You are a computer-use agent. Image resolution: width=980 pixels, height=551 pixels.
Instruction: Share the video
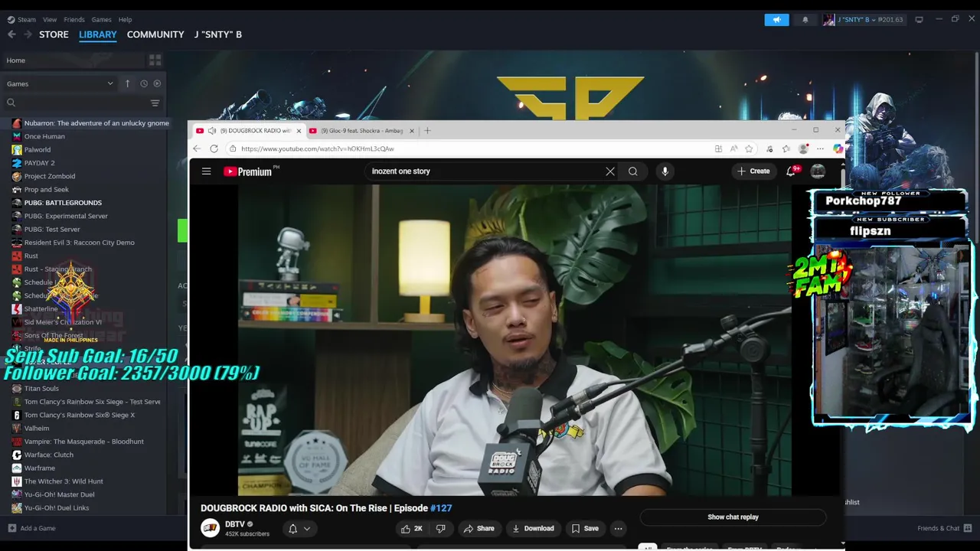click(x=479, y=529)
